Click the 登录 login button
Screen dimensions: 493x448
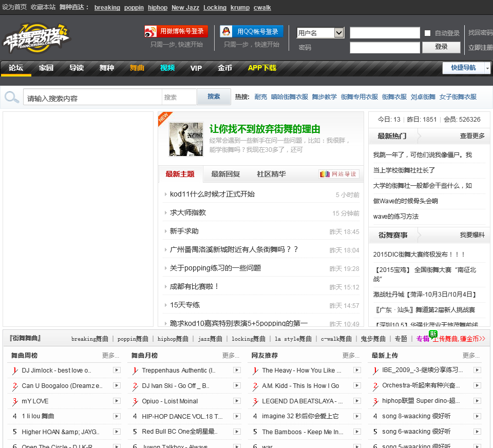click(441, 47)
